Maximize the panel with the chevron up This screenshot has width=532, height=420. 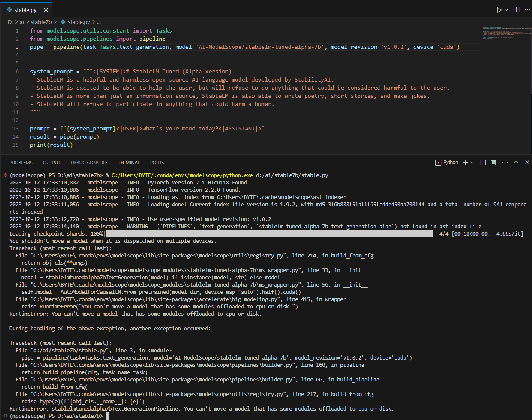[x=516, y=163]
